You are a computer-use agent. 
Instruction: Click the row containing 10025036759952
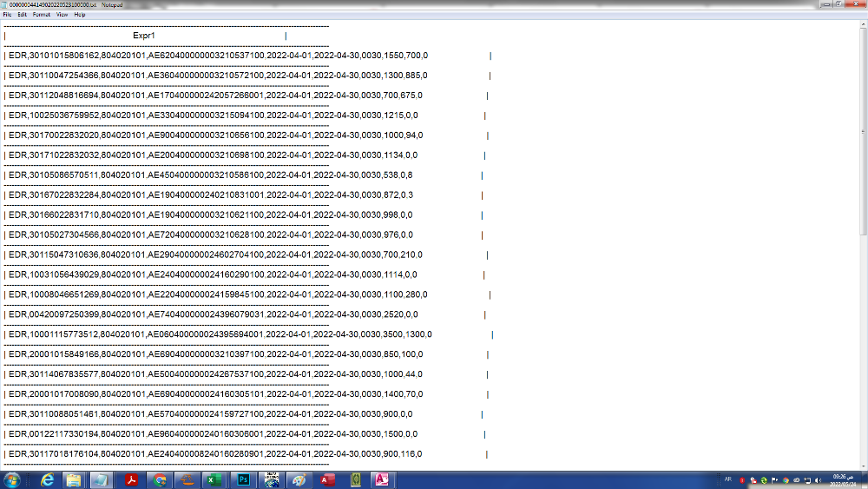214,116
